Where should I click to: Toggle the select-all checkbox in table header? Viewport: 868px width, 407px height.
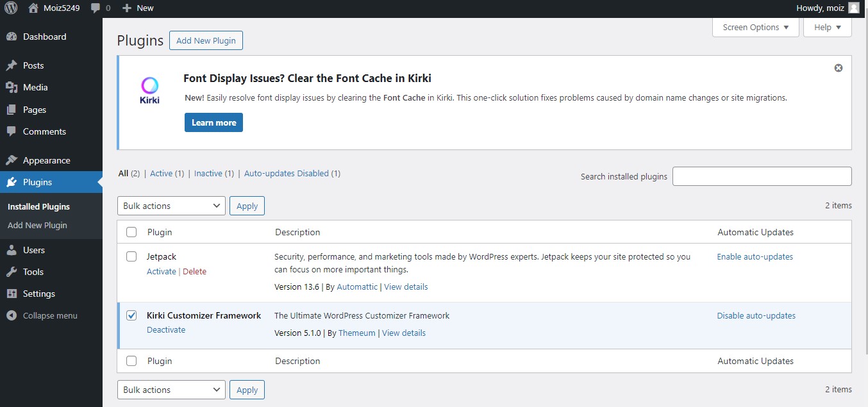pyautogui.click(x=131, y=232)
